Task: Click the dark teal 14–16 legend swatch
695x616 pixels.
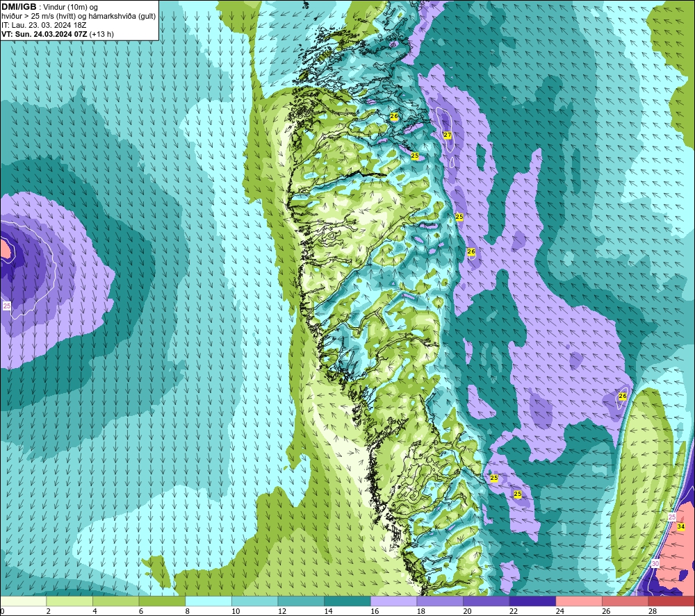Action: (347, 601)
